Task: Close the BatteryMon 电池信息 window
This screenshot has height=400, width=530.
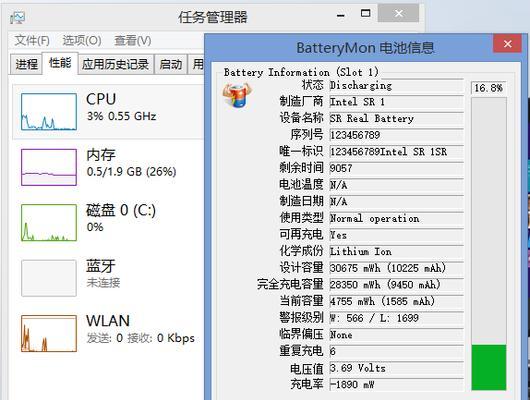Action: (x=507, y=44)
